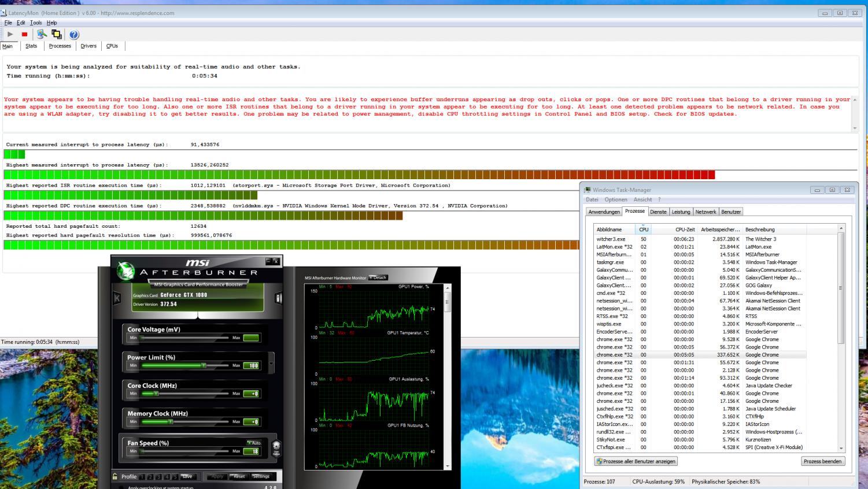Open Task-Manager Datei menu
This screenshot has height=489, width=868.
(592, 199)
